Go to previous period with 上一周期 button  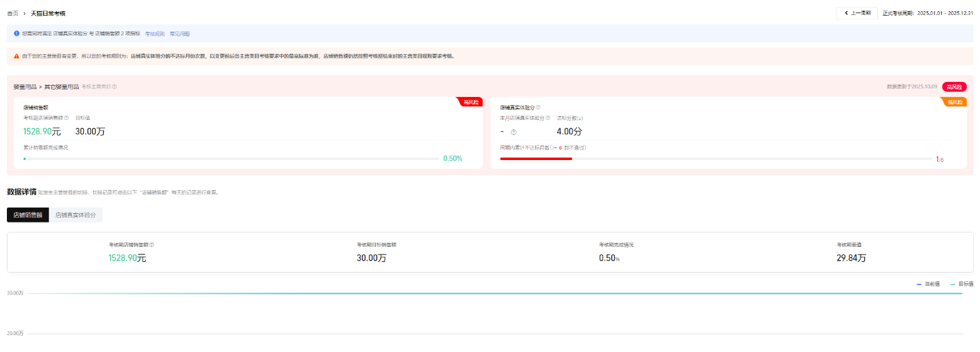(856, 13)
